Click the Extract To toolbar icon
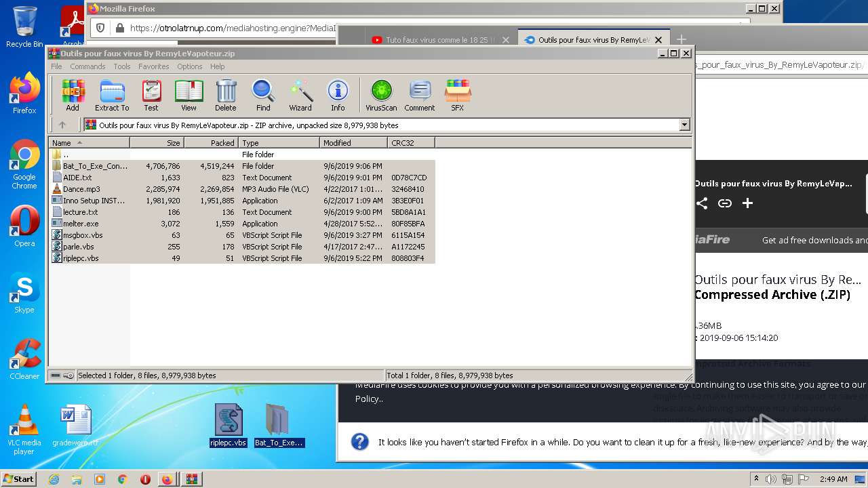This screenshot has height=488, width=868. (112, 96)
